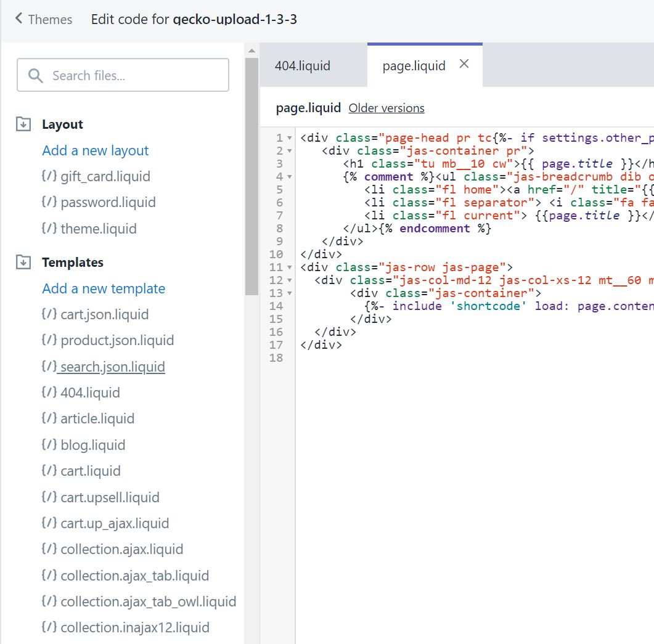Click the magnifier icon in the search box
The width and height of the screenshot is (654, 644).
36,76
